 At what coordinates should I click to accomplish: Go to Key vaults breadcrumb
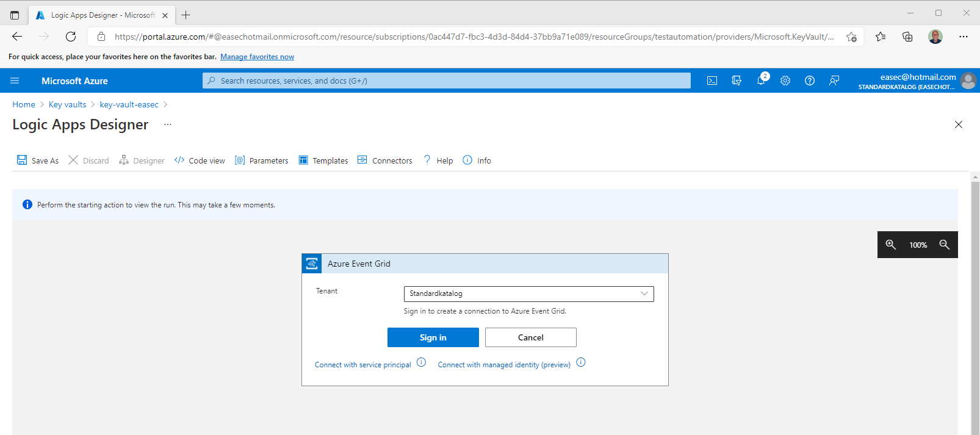(67, 104)
